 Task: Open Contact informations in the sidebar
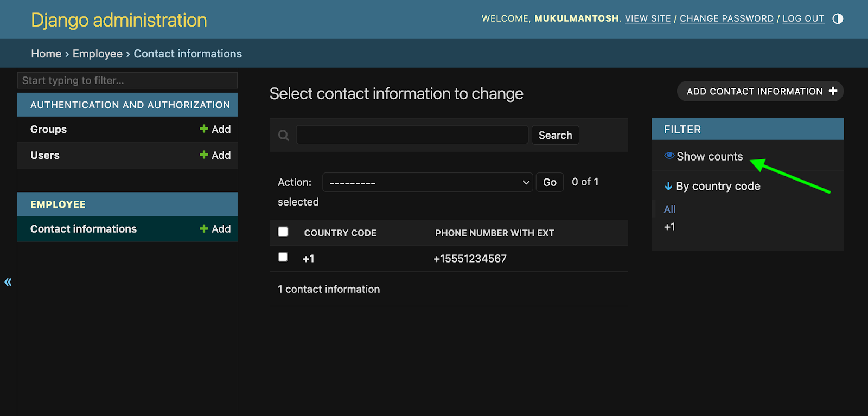coord(84,229)
